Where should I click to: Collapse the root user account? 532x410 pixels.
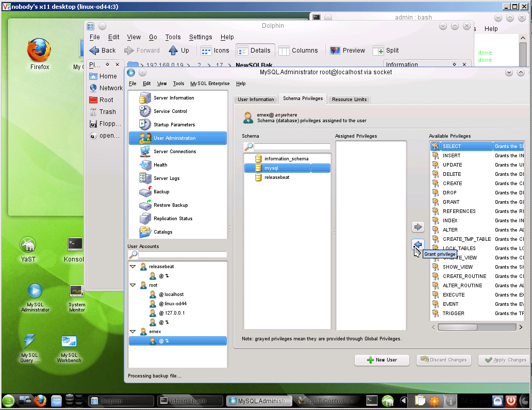[x=133, y=285]
